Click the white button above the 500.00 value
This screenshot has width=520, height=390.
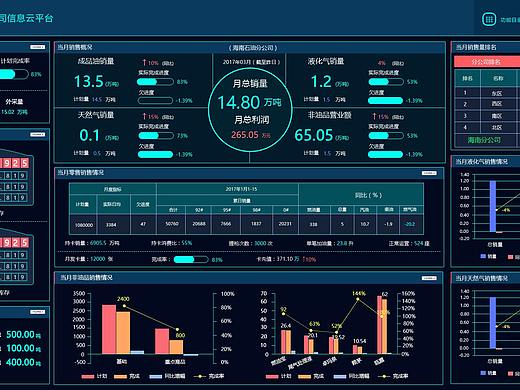[x=38, y=312]
